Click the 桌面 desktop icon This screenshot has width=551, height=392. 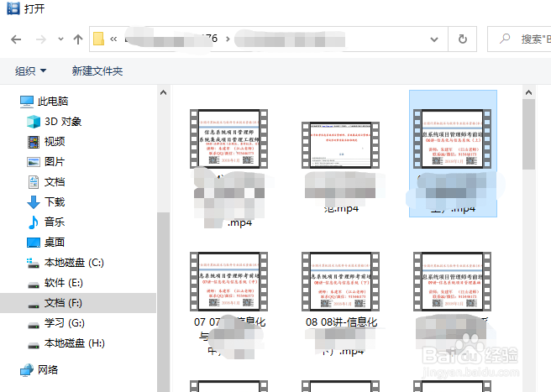tap(34, 243)
